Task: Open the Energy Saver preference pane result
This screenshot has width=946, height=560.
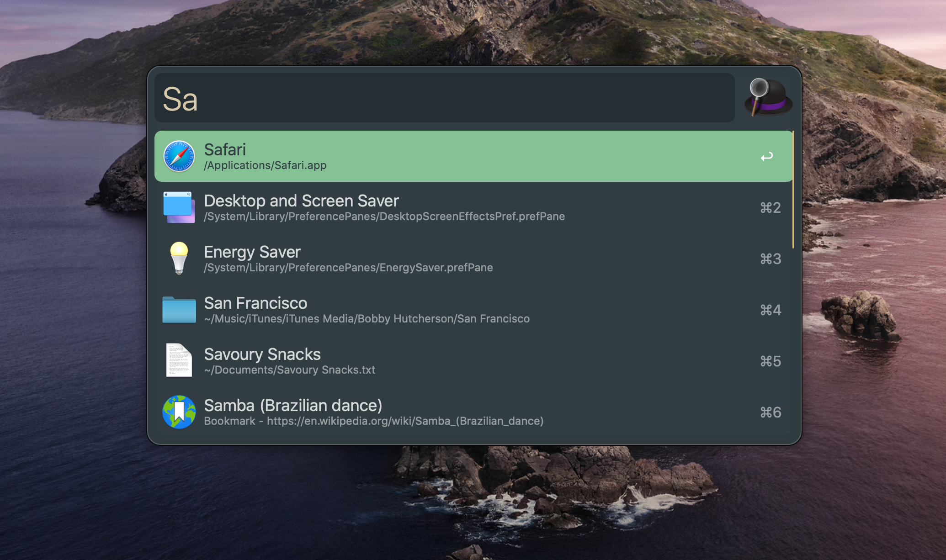Action: tap(252, 252)
